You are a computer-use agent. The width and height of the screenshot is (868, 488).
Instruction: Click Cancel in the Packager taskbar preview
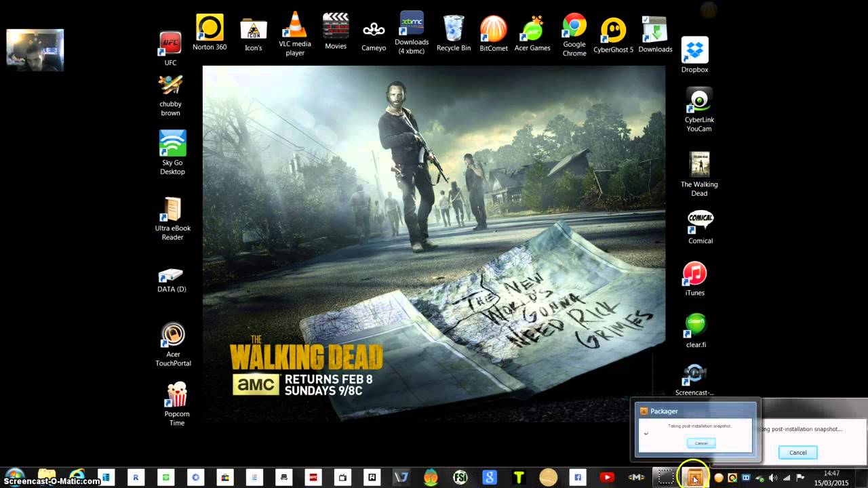[701, 443]
